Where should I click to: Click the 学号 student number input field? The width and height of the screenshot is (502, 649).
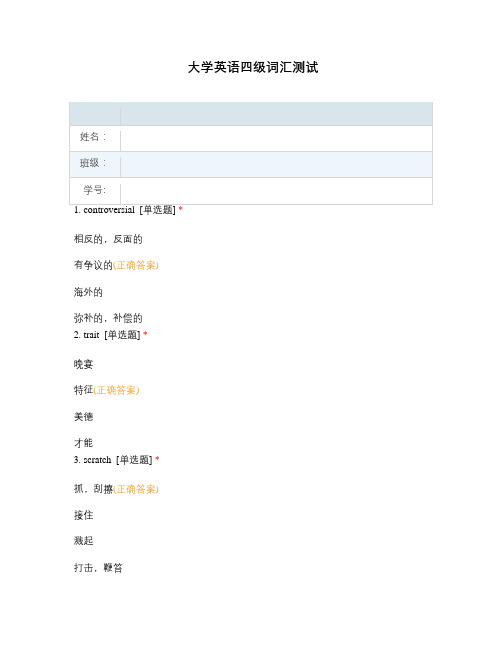[x=276, y=191]
